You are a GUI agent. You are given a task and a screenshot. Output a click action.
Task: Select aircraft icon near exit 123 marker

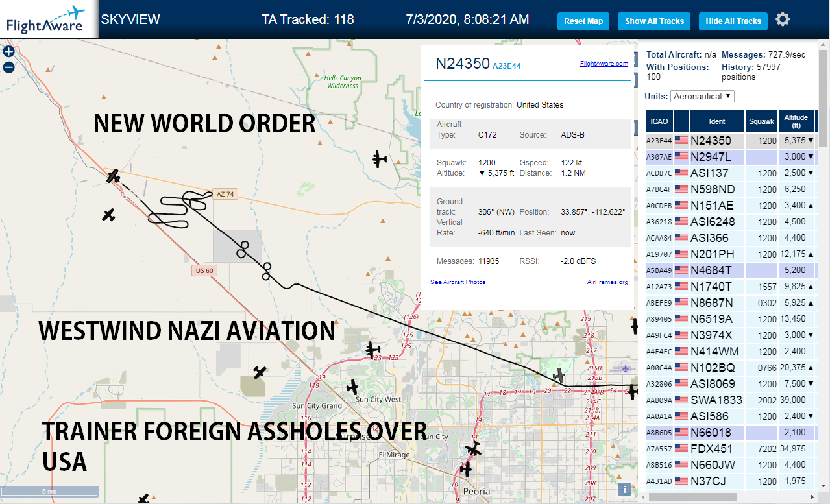372,350
